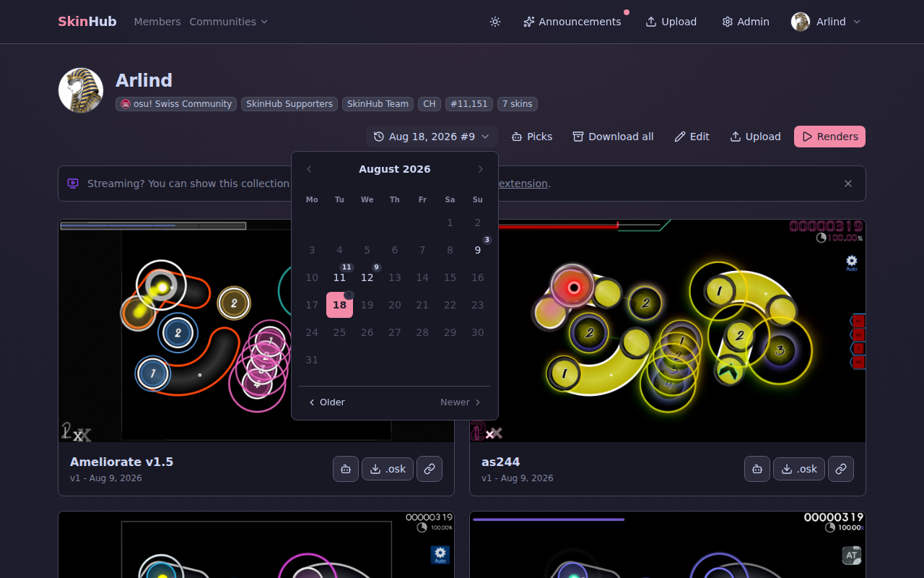Select August 12 in the calendar

point(367,277)
